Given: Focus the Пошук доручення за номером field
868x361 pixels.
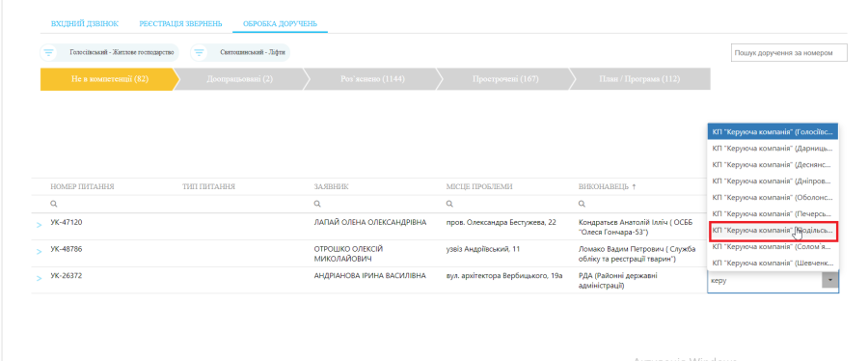Looking at the screenshot, I should click(789, 53).
